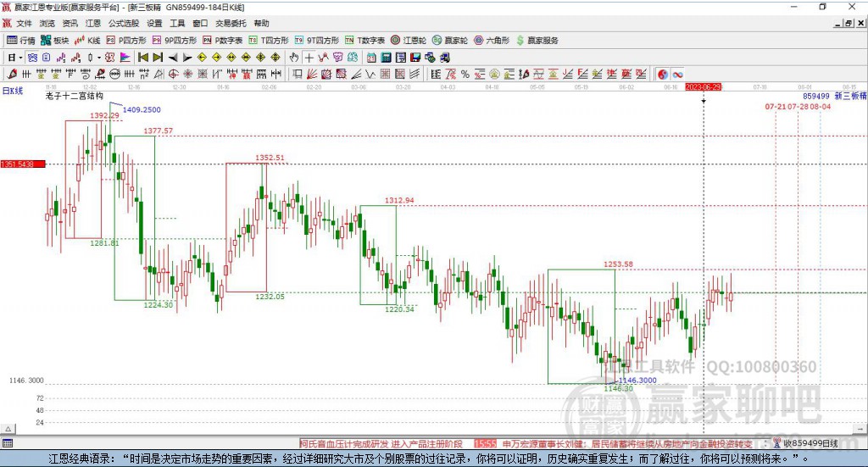Click the 板块 (Sectors) toolbar button

54,40
